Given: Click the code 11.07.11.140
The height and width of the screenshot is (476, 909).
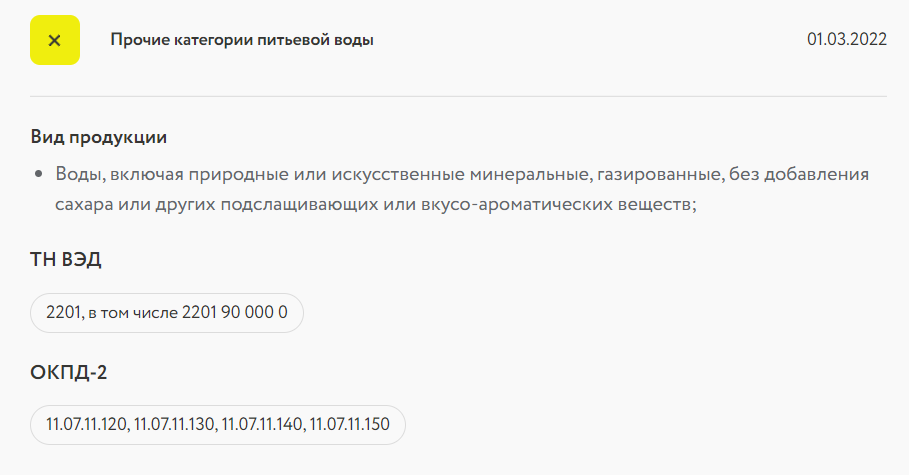Looking at the screenshot, I should click(262, 425).
